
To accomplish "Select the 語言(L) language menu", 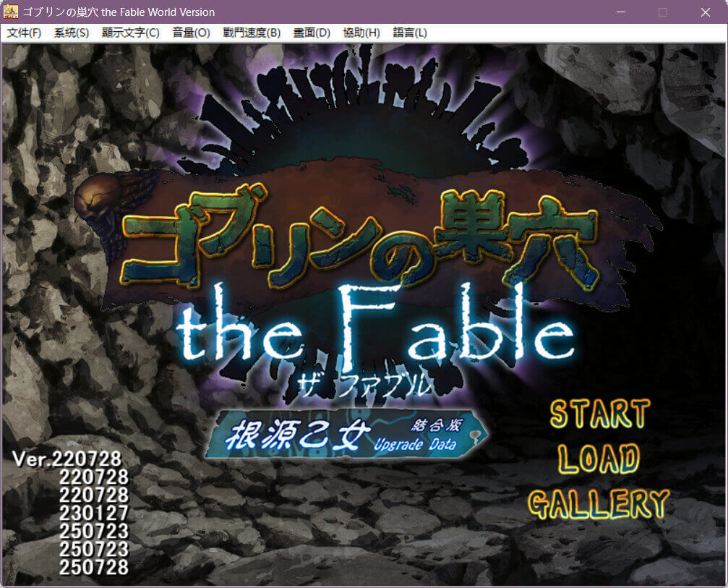I will click(x=410, y=33).
